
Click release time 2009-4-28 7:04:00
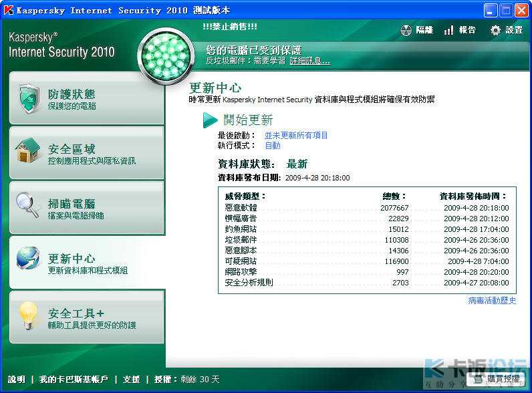pyautogui.click(x=479, y=261)
